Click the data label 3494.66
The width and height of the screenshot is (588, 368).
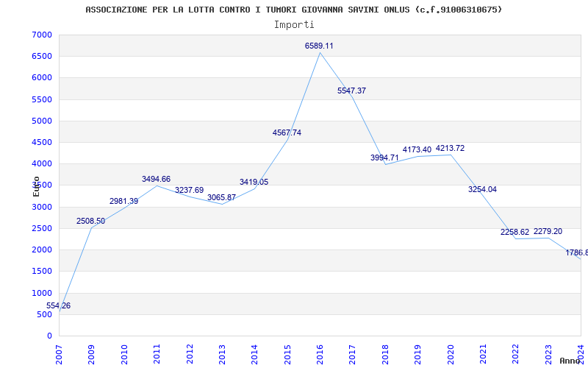(156, 179)
